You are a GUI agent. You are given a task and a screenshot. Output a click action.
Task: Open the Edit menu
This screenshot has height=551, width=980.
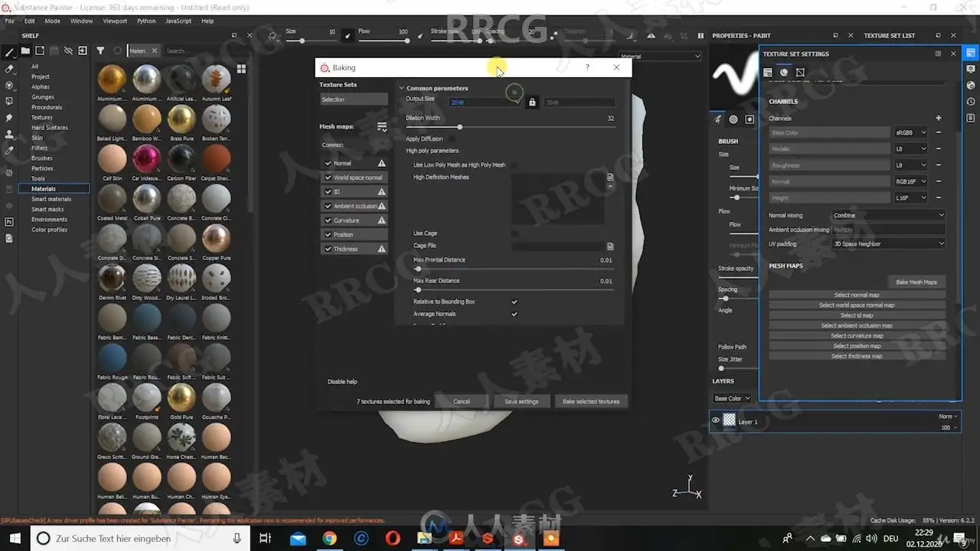pyautogui.click(x=29, y=21)
